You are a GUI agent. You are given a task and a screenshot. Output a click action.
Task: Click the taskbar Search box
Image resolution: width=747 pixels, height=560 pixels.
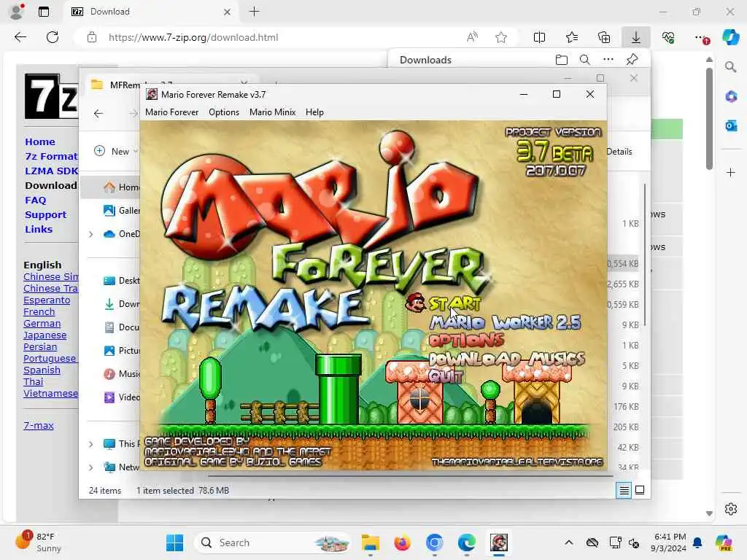pos(272,542)
